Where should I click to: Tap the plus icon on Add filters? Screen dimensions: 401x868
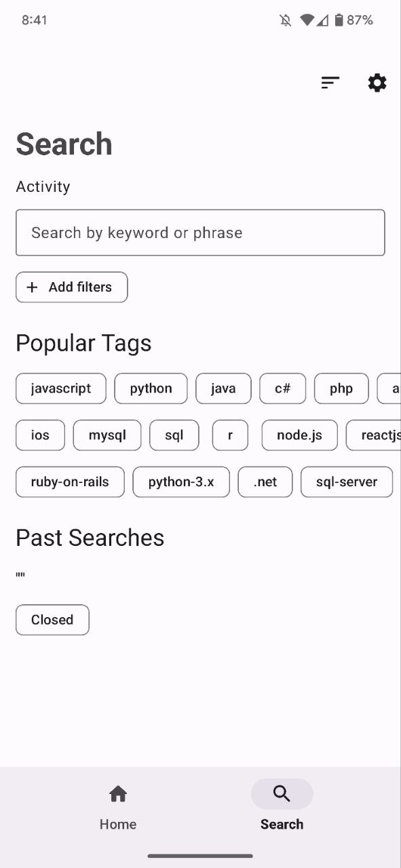point(32,288)
